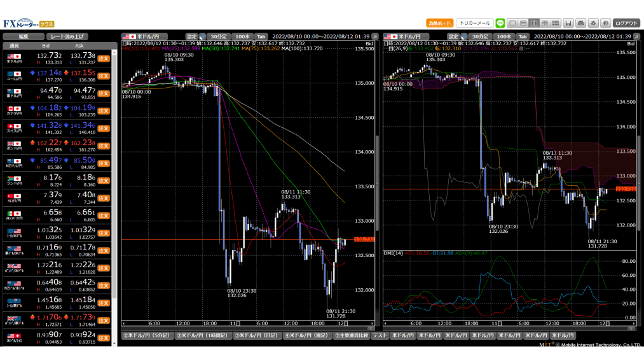Click the レート読み上げ button
This screenshot has width=644, height=364.
pyautogui.click(x=67, y=37)
